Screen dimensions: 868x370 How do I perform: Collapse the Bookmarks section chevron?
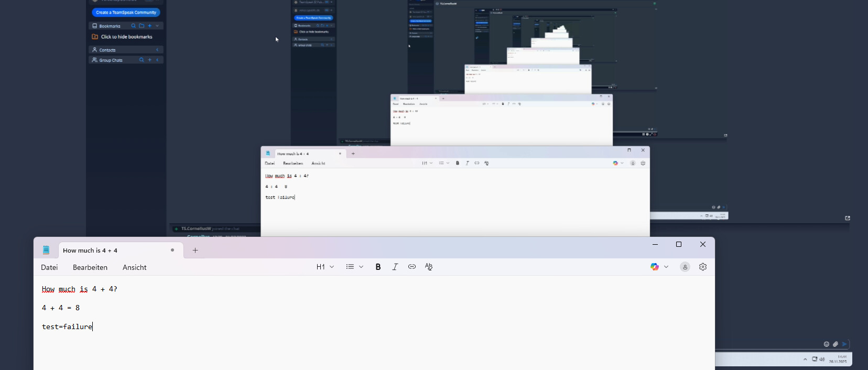[x=157, y=26]
